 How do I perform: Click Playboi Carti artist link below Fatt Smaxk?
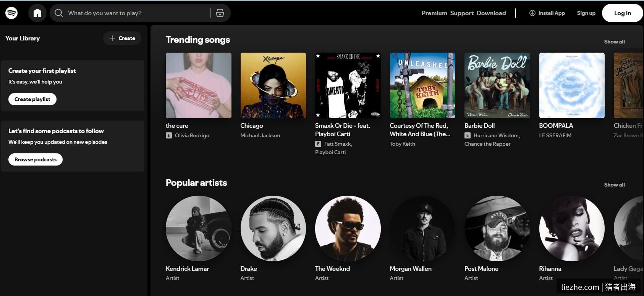coord(330,152)
